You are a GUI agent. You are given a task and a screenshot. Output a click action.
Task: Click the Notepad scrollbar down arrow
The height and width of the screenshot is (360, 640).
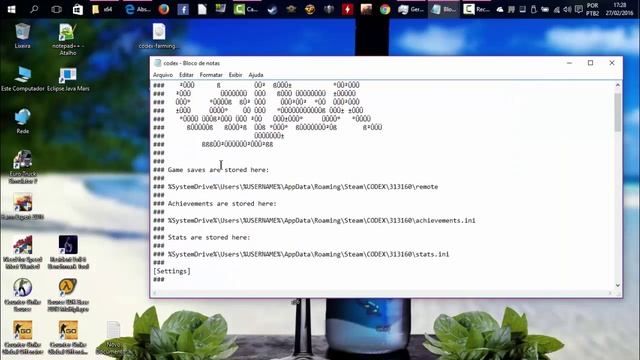point(618,285)
